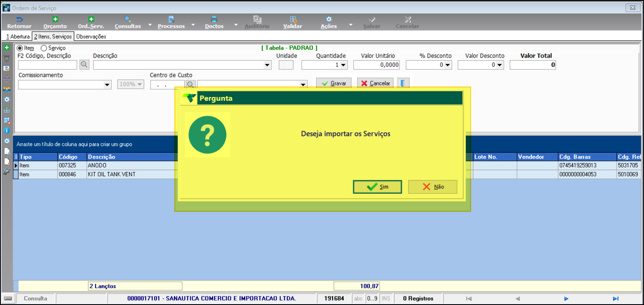Screen dimensions: 644x305
Task: Choose Não in Pergunta dialog
Action: [x=433, y=187]
